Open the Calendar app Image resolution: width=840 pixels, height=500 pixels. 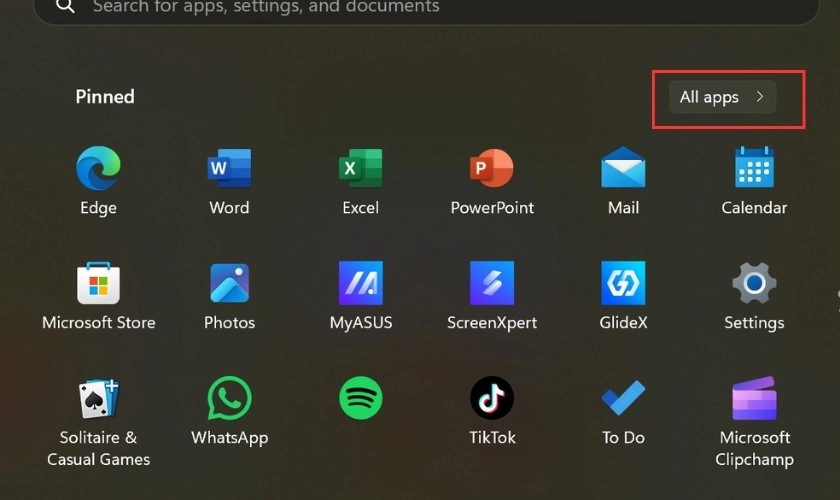(754, 167)
